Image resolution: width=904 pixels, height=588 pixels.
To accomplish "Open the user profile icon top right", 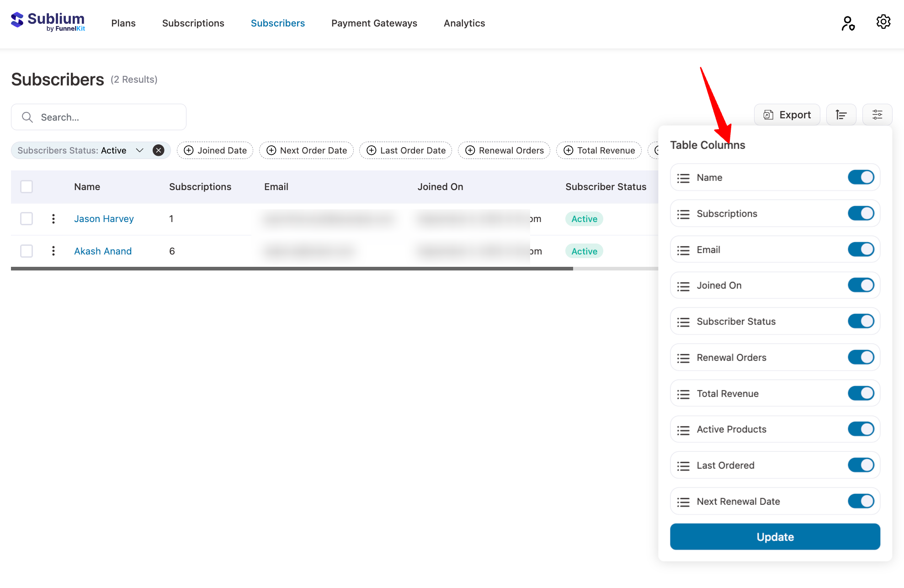I will click(x=848, y=23).
